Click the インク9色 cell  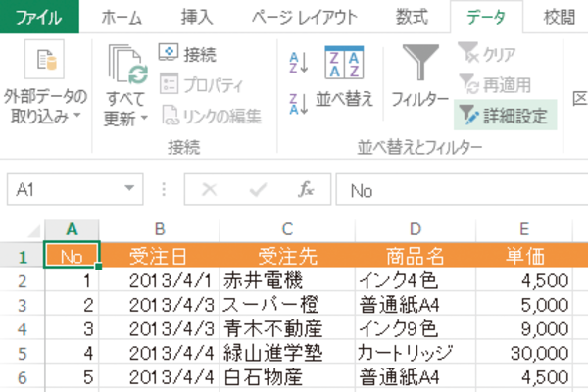[x=416, y=328]
